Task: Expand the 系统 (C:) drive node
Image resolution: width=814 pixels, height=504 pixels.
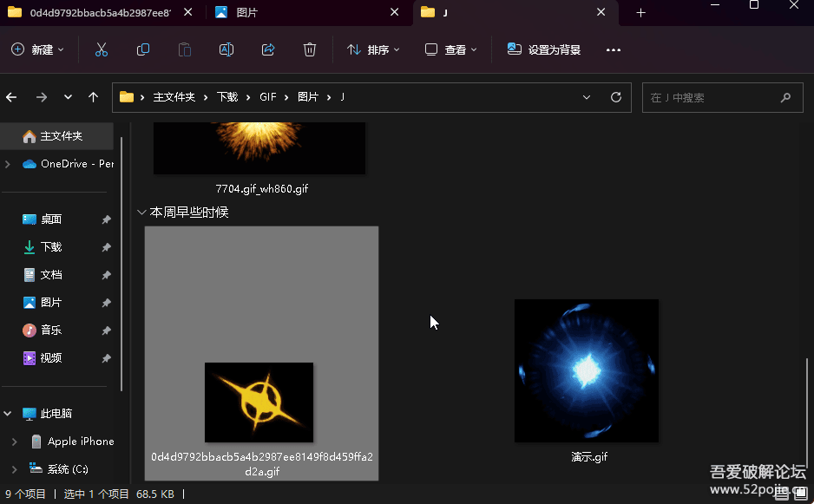Action: click(15, 469)
